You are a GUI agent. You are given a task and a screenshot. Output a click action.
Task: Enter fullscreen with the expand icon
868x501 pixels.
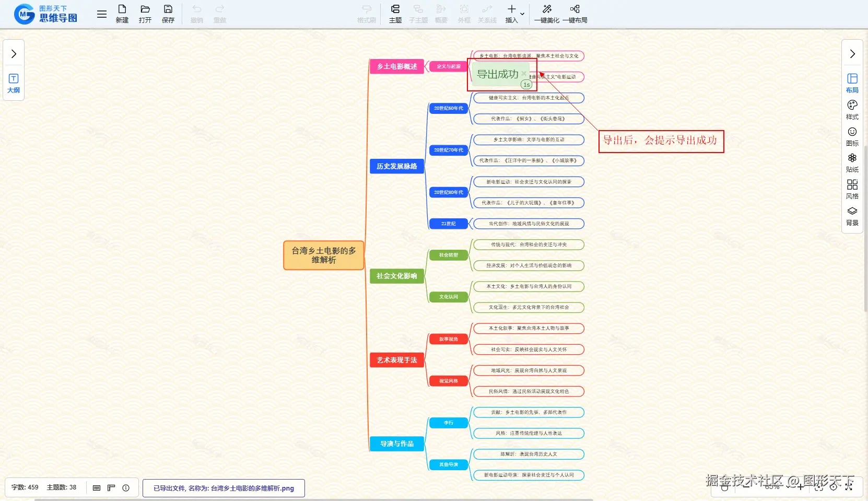pos(849,486)
